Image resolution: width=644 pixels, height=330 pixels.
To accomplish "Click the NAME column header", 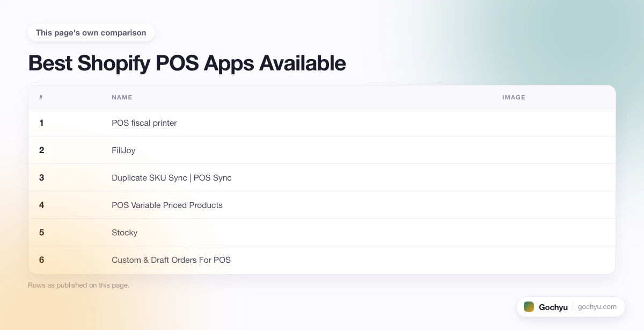I will (122, 97).
